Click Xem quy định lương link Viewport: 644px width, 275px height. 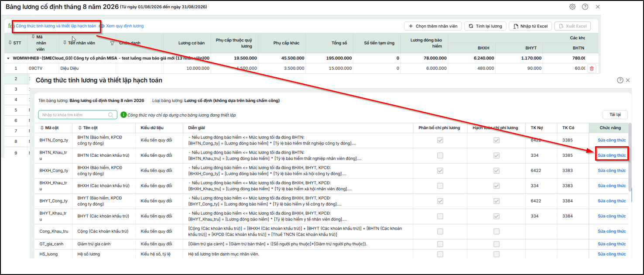click(124, 26)
